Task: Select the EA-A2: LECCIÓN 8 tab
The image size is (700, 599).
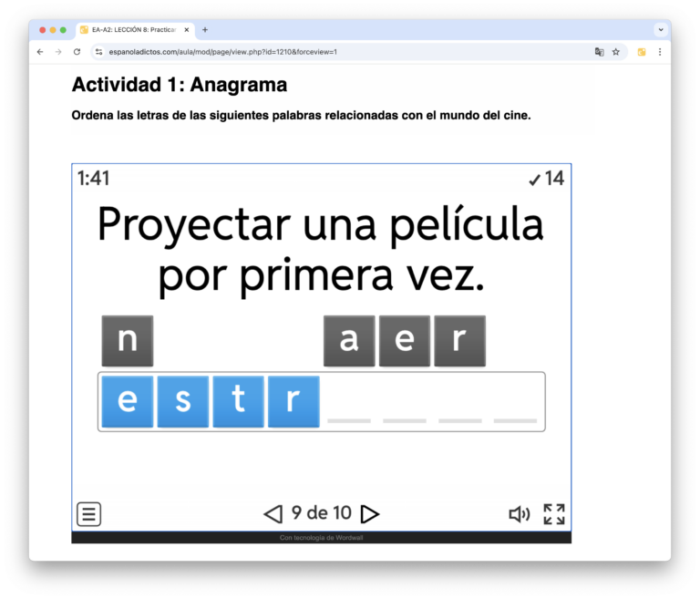Action: tap(134, 30)
